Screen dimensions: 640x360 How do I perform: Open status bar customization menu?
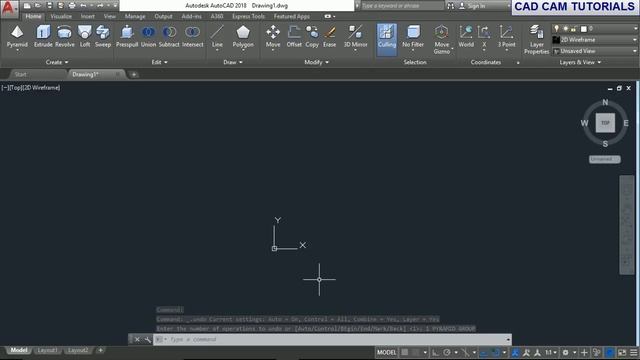coord(633,352)
